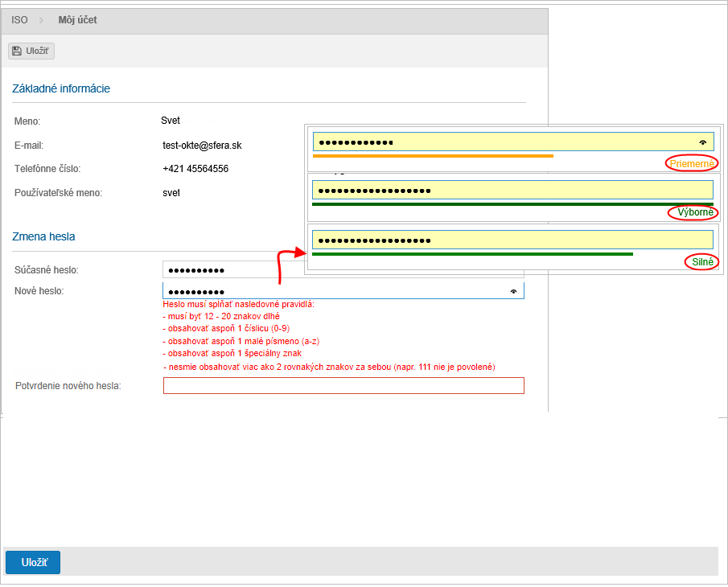Click the circled Výborné strength label
Image resolution: width=728 pixels, height=587 pixels.
click(692, 213)
